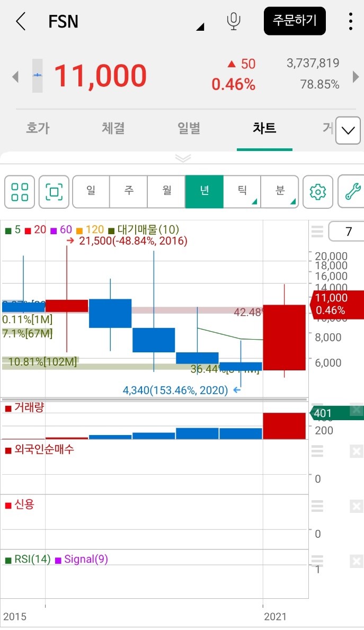Close the 외국인순매수 panel

[x=357, y=451]
